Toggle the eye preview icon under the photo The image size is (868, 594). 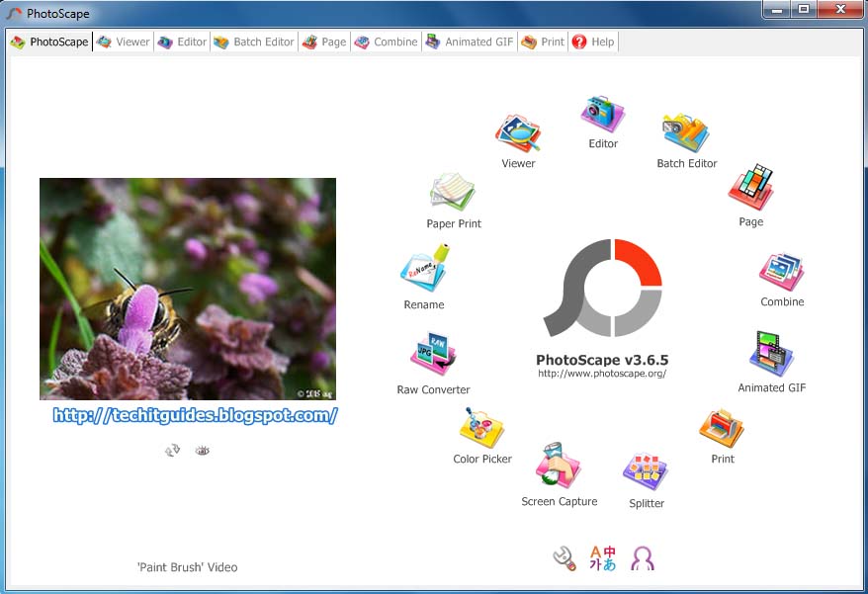[x=202, y=450]
